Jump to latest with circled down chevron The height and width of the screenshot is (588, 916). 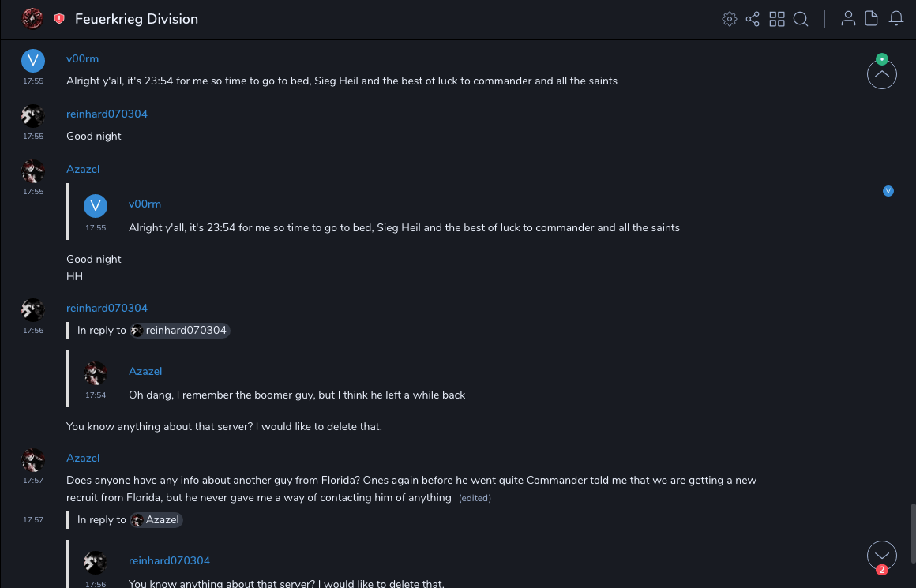click(882, 555)
